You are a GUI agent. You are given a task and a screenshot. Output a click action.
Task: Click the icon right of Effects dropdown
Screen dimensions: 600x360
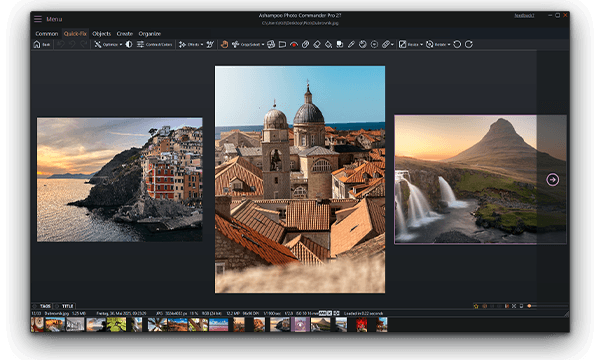pyautogui.click(x=210, y=44)
